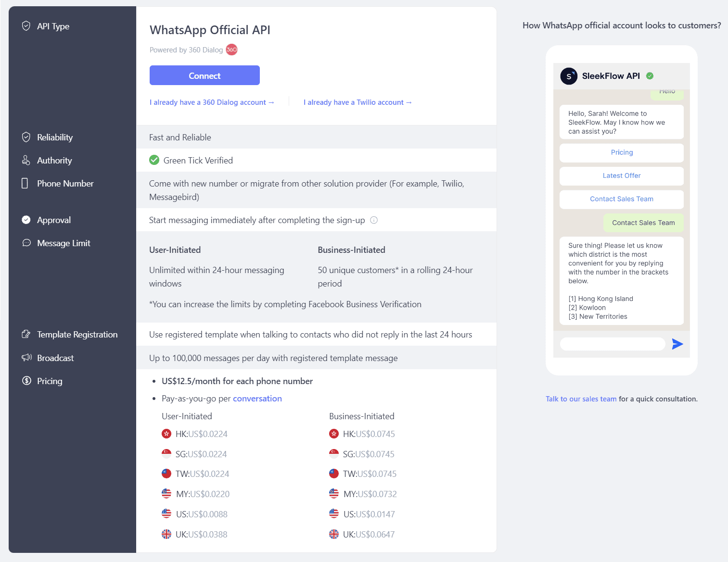Image resolution: width=728 pixels, height=562 pixels.
Task: Click the message input field in chat preview
Action: (x=613, y=344)
